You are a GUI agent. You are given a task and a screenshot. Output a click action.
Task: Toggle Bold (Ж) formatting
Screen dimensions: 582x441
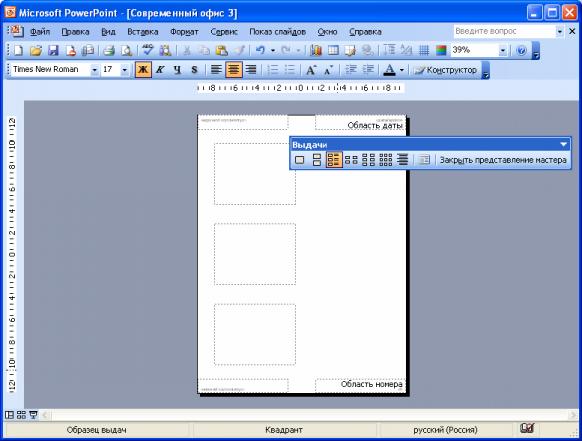[143, 70]
